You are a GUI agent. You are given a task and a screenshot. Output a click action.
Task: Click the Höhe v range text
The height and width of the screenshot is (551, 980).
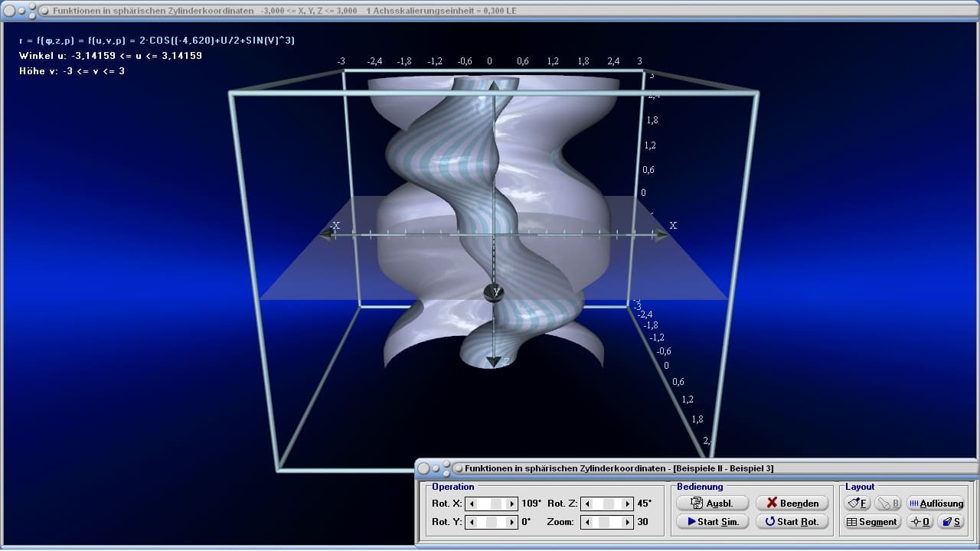click(72, 71)
